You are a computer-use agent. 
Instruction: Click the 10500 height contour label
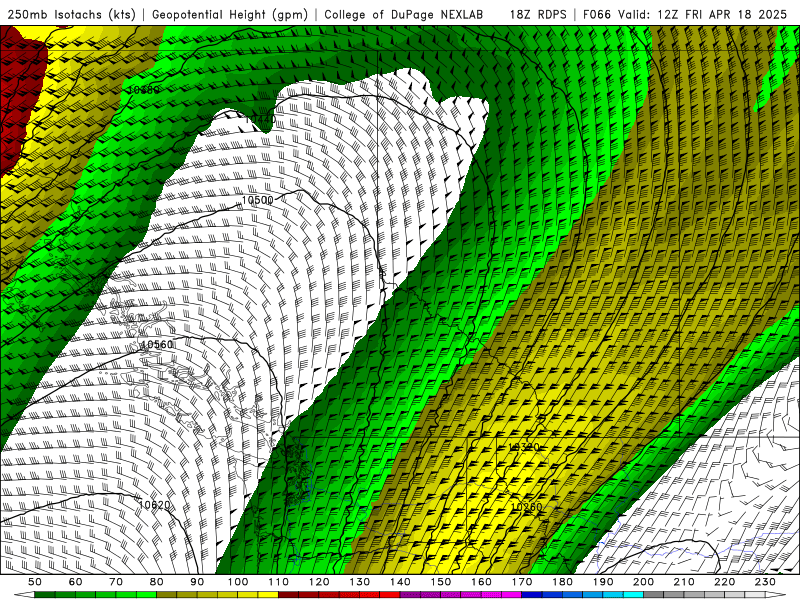pos(257,200)
